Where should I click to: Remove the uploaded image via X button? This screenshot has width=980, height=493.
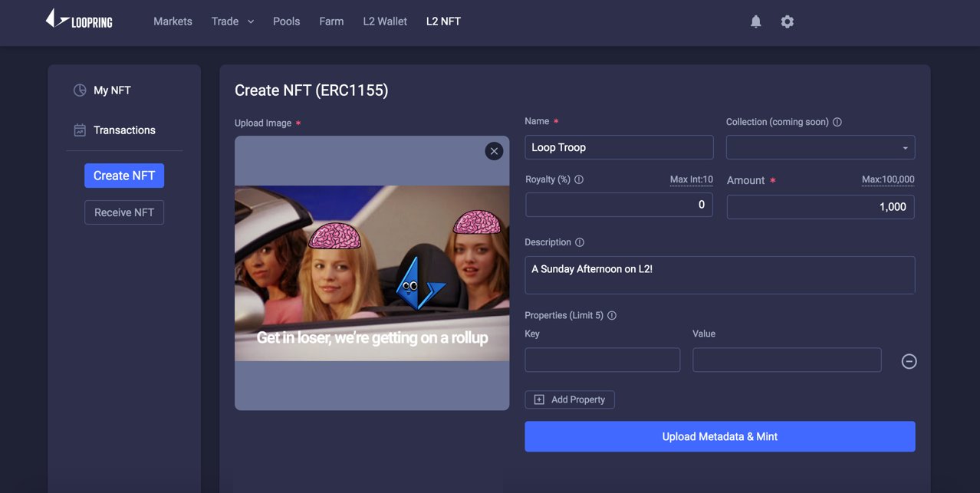(x=494, y=151)
